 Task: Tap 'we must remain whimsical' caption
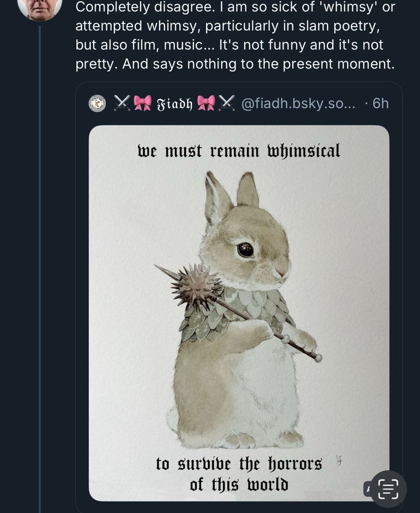(x=239, y=151)
